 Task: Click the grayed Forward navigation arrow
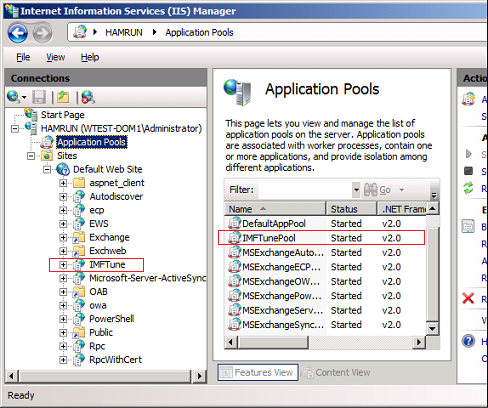click(x=42, y=33)
